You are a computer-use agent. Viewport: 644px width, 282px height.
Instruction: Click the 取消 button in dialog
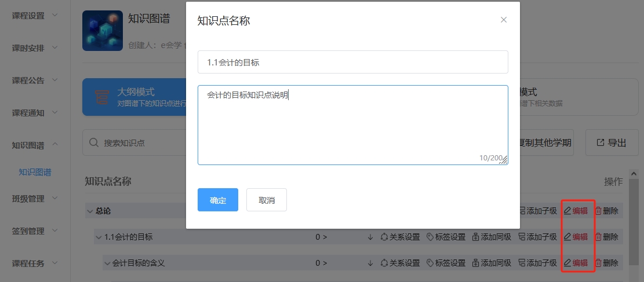[x=267, y=200]
